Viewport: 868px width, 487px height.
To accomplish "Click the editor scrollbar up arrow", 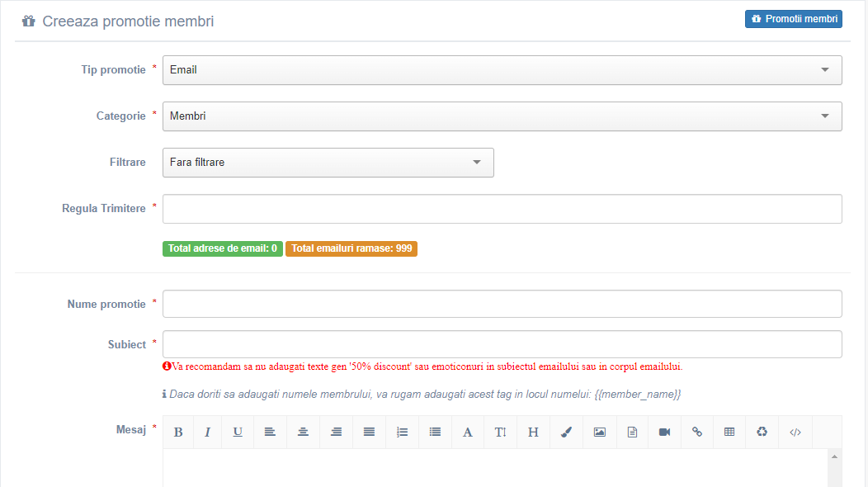I will click(834, 456).
